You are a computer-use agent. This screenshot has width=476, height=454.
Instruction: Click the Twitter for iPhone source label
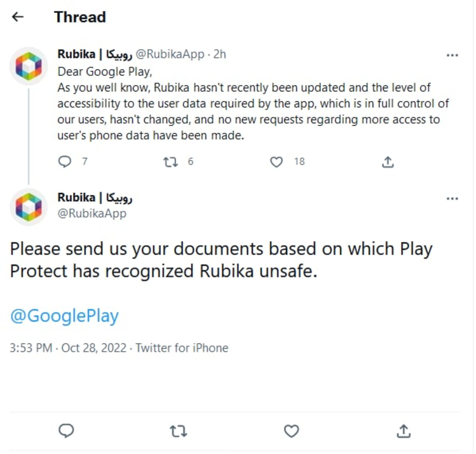[182, 348]
